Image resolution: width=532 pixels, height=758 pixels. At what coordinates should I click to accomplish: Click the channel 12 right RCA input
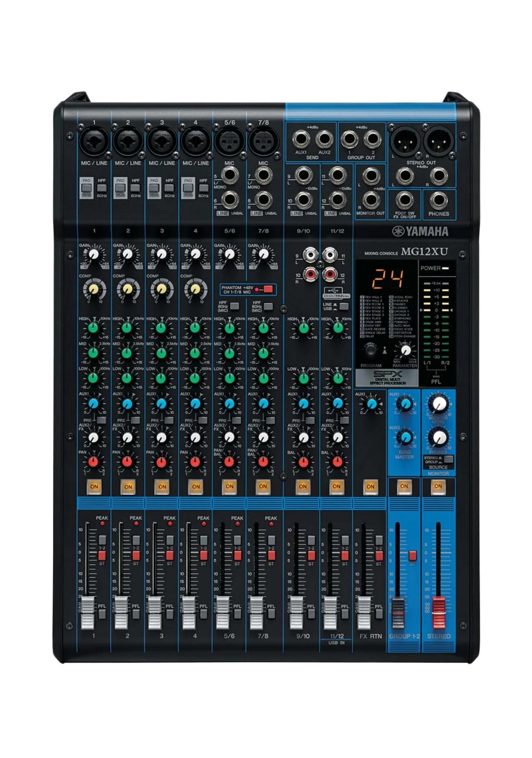(329, 274)
